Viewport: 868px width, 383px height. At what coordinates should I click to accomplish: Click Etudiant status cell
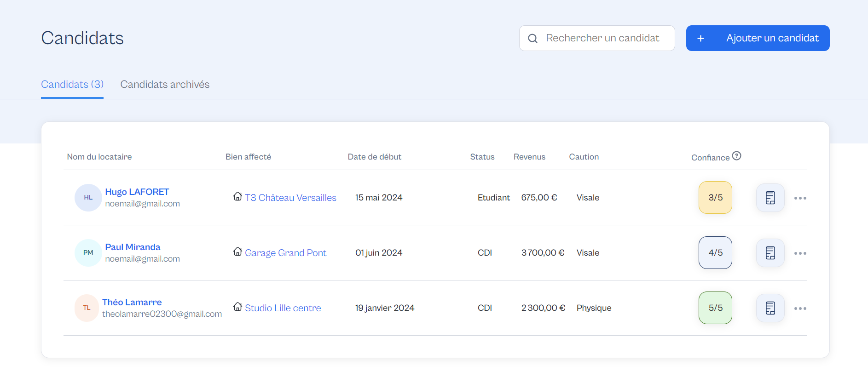[494, 198]
